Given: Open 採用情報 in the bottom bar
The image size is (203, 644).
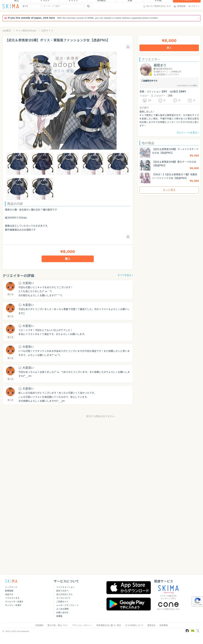Looking at the screenshot, I should click(163, 625).
